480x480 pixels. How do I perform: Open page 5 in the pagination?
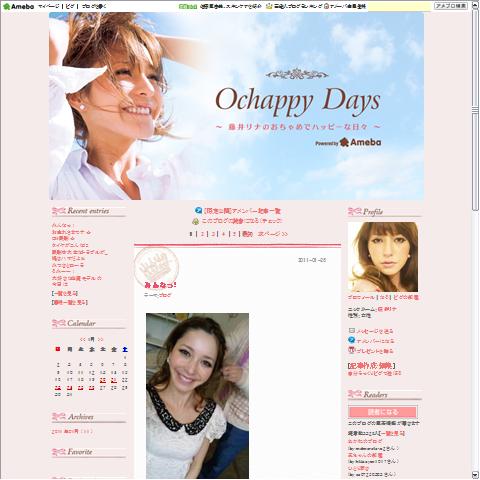tap(234, 234)
